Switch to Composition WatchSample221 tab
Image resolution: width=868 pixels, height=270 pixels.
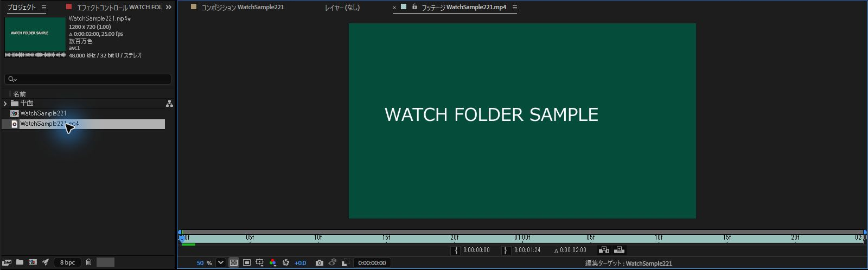pyautogui.click(x=242, y=7)
